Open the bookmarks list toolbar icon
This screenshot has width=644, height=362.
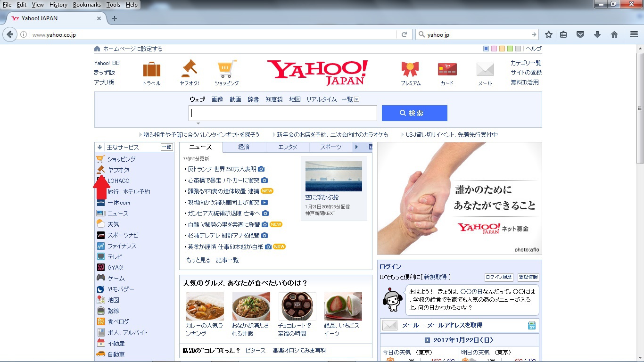(x=563, y=34)
